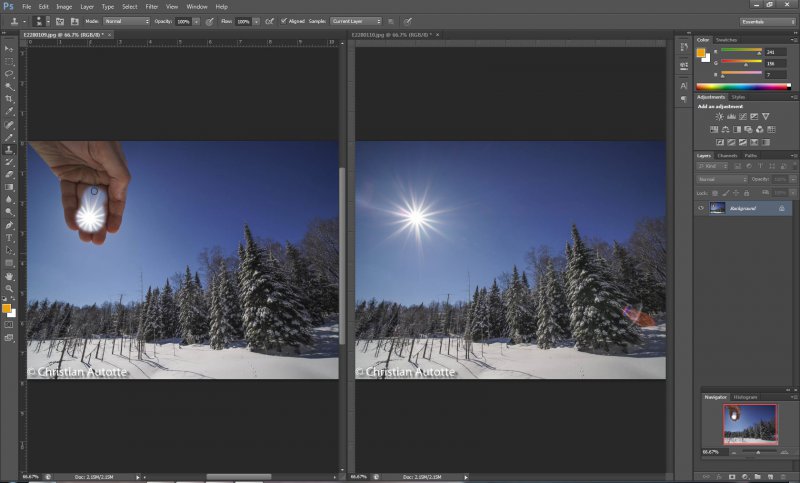The height and width of the screenshot is (483, 800).
Task: Toggle the Aligned checkbox
Action: [285, 20]
